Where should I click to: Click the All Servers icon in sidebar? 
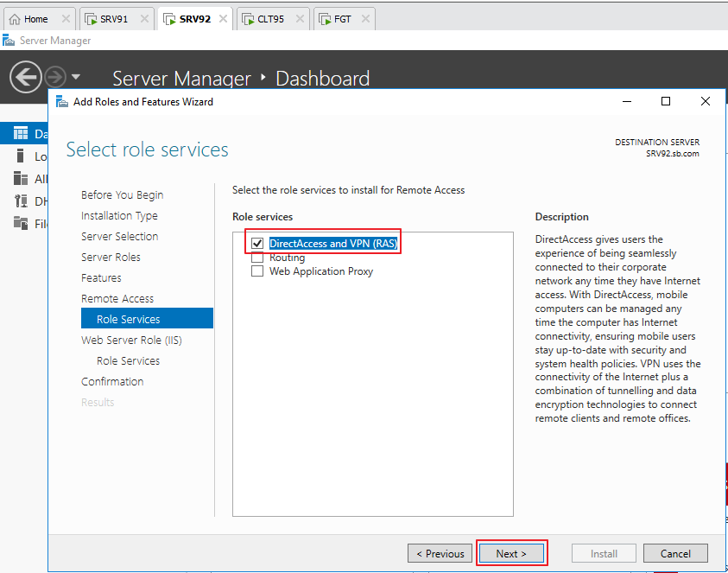point(21,178)
